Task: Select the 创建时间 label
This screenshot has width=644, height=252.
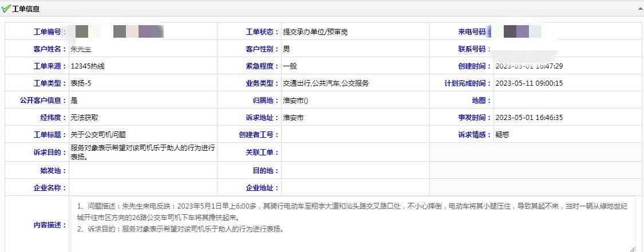Action: click(475, 66)
